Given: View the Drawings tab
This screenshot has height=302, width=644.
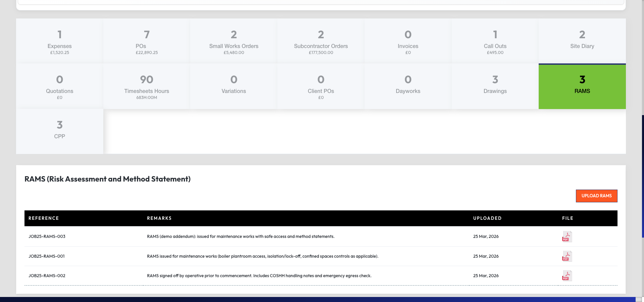Looking at the screenshot, I should click(495, 86).
